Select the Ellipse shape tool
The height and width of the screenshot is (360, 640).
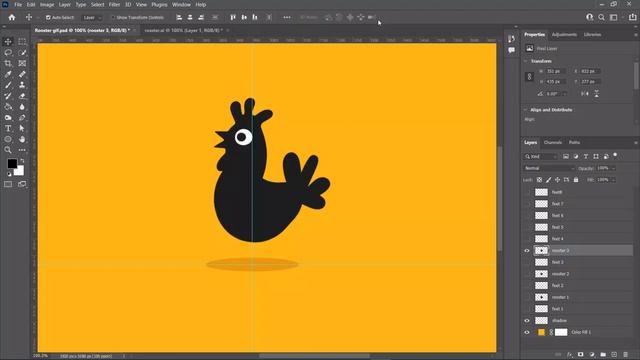[8, 139]
